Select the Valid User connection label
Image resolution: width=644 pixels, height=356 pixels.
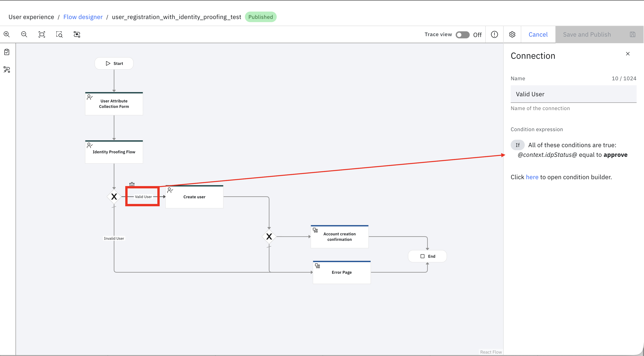click(x=143, y=197)
